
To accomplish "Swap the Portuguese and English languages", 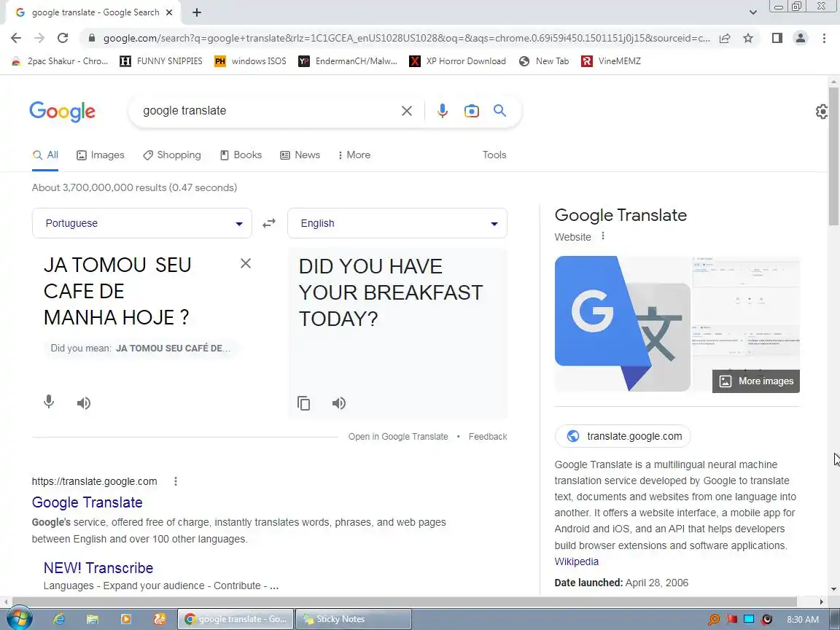I will (269, 223).
